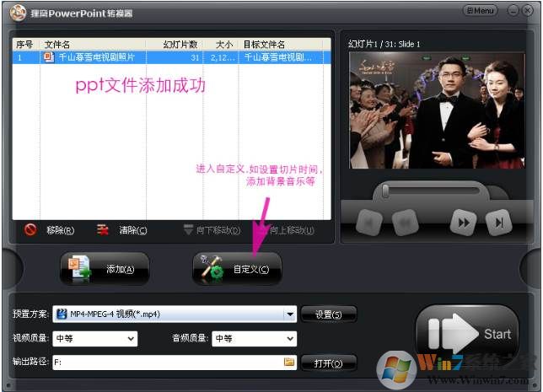Screen dimensions: 543x392
Task: Click the preview progress slider handle
Action: 385,191
